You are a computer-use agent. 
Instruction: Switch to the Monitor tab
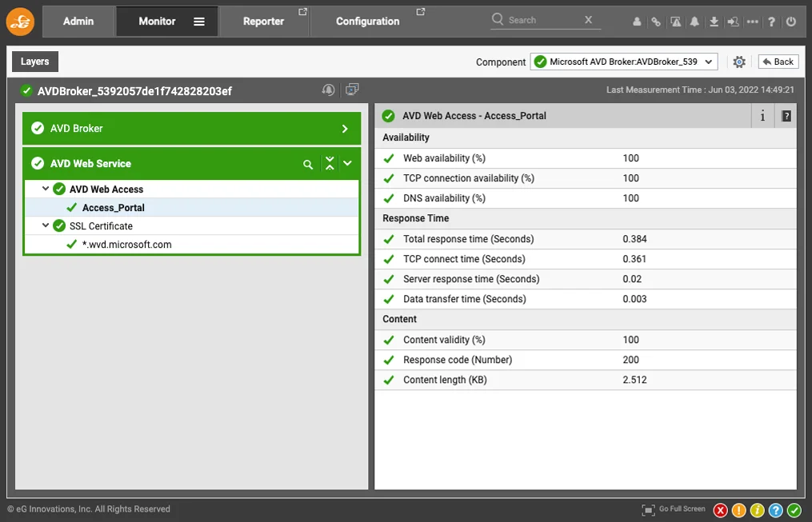(157, 22)
